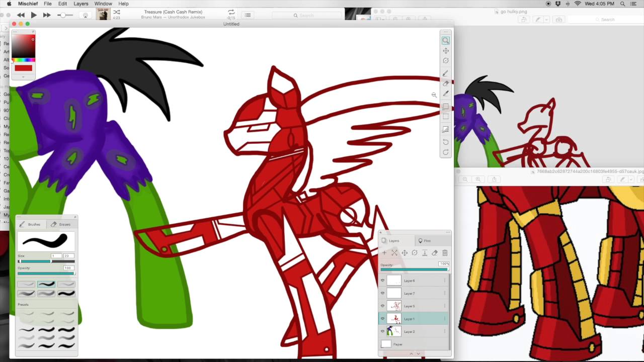Click the layer Opacity slider
The width and height of the screenshot is (644, 362).
pyautogui.click(x=415, y=269)
